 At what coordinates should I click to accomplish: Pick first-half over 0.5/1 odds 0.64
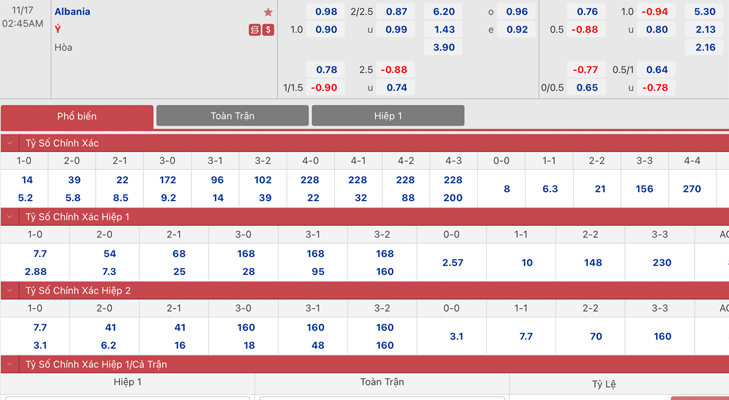pos(657,70)
